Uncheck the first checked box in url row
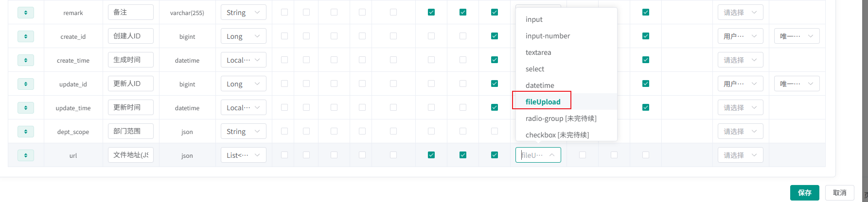Image resolution: width=868 pixels, height=202 pixels. tap(431, 155)
